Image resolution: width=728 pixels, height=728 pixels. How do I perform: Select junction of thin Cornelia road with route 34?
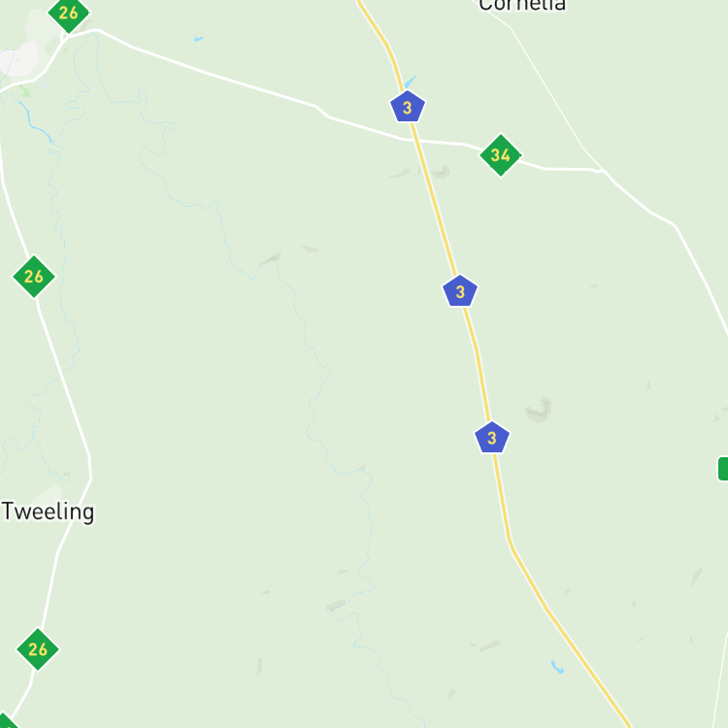click(603, 171)
